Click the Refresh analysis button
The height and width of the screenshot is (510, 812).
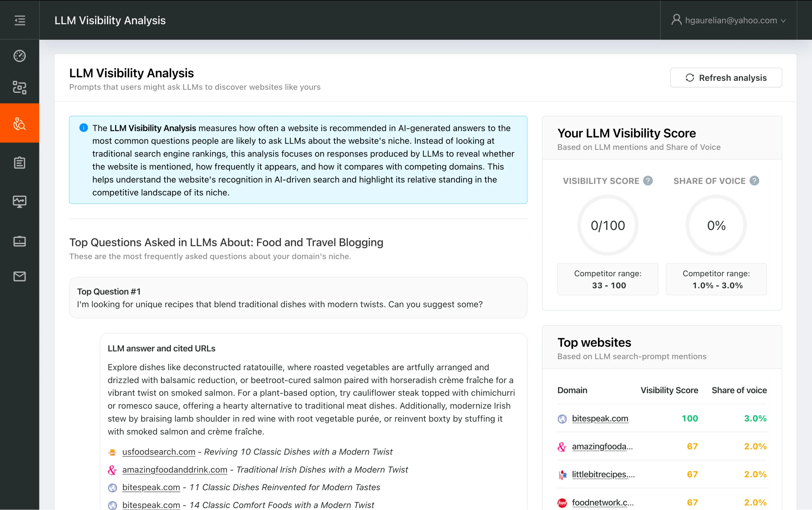pos(726,78)
